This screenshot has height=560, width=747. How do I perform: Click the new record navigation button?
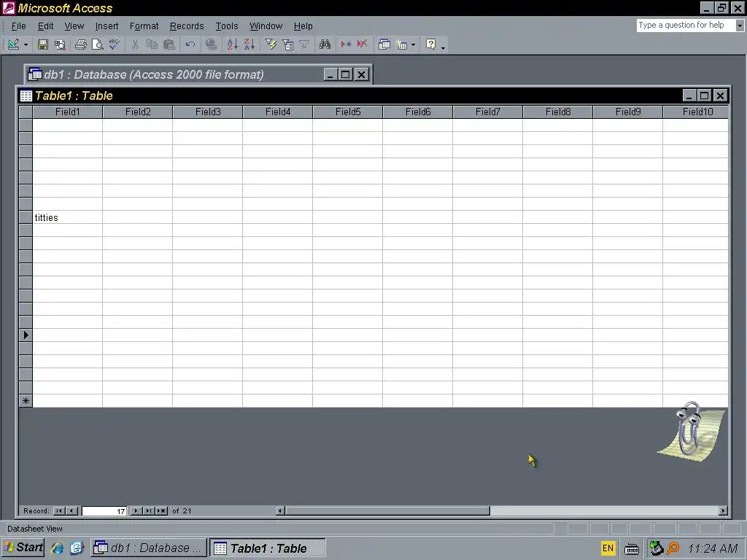click(161, 511)
